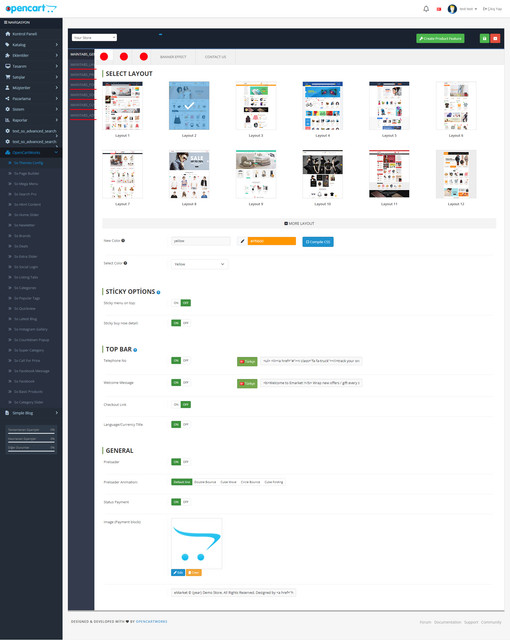Click the Top Bar info icon

click(x=135, y=350)
